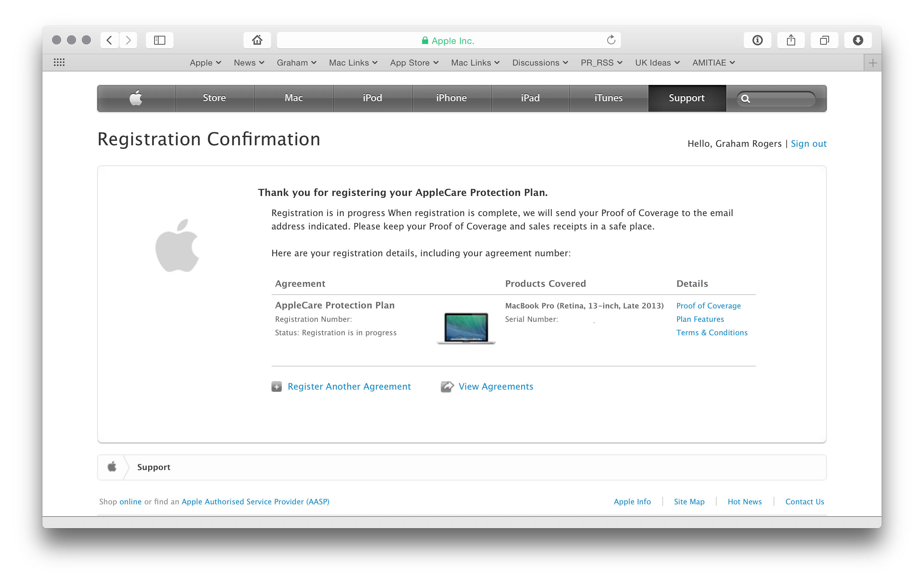Click the 'online' shop link in footer

(x=130, y=502)
